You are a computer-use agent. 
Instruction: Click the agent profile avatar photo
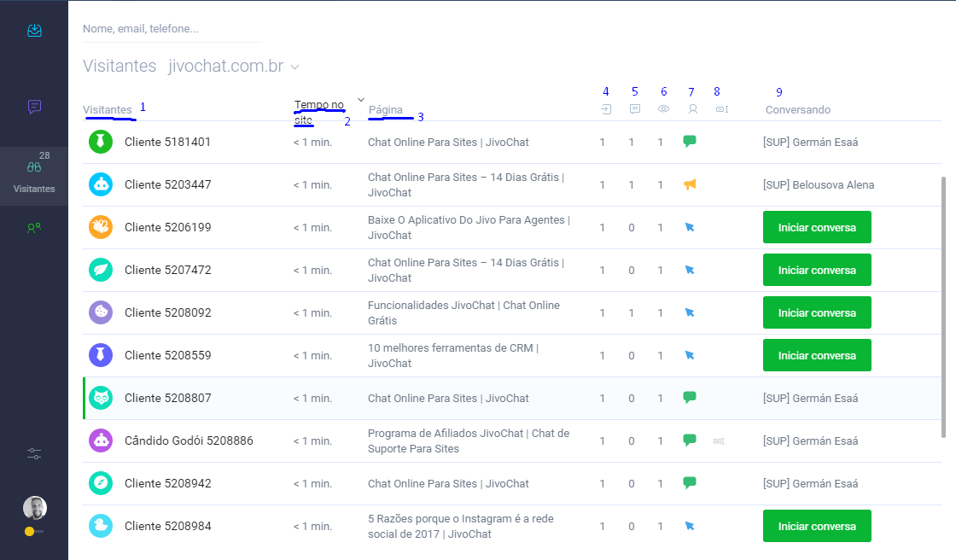35,508
